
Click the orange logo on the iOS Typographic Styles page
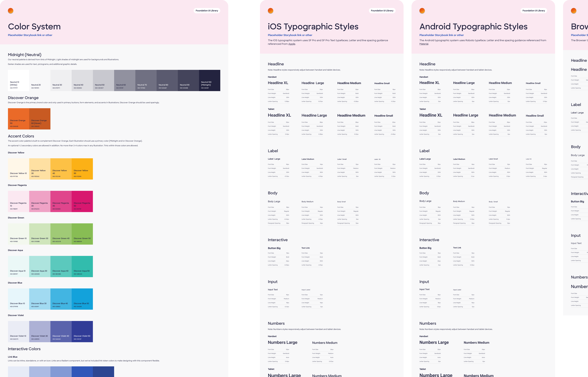pyautogui.click(x=271, y=10)
